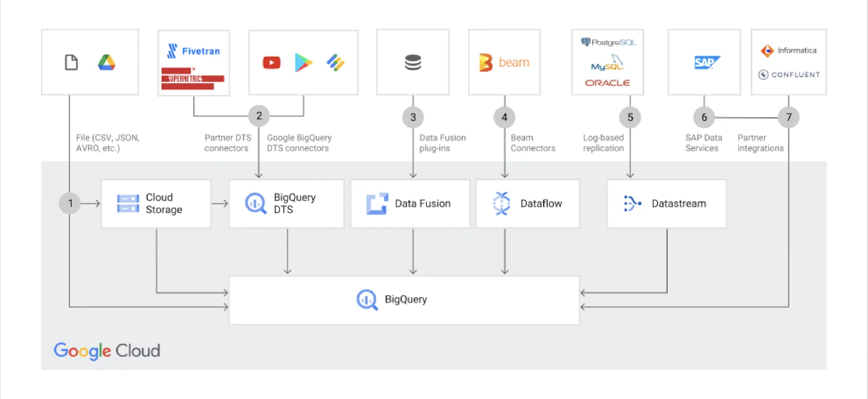Image resolution: width=868 pixels, height=399 pixels.
Task: Click the Dataflow service icon
Action: (502, 204)
